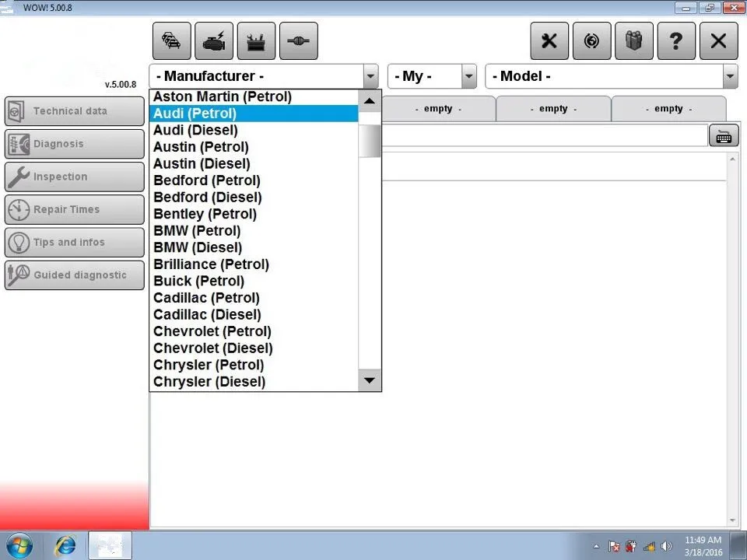
Task: Choose Chevrolet (Petrol) manufacturer
Action: click(x=254, y=331)
